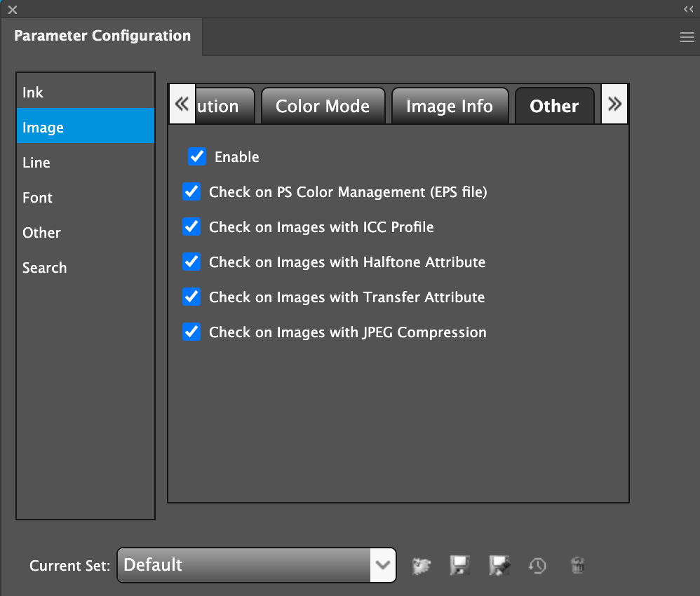The width and height of the screenshot is (700, 596).
Task: Toggle Check on PS Color Management checkbox
Action: (191, 191)
